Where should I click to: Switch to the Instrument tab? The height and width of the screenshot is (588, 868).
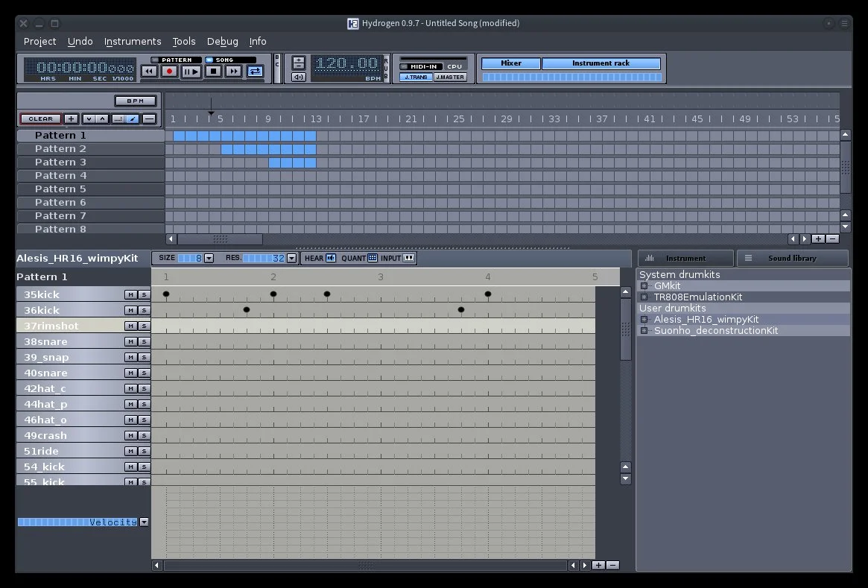coord(685,258)
